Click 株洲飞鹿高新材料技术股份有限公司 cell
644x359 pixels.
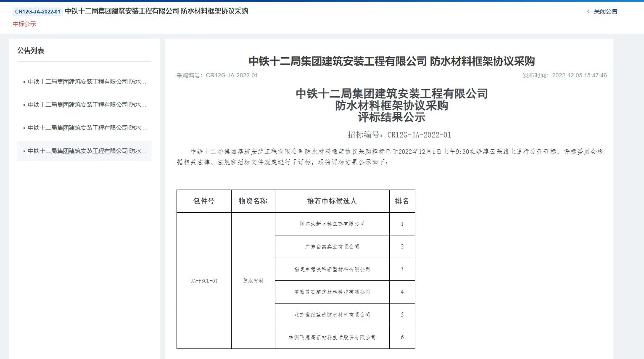click(332, 338)
